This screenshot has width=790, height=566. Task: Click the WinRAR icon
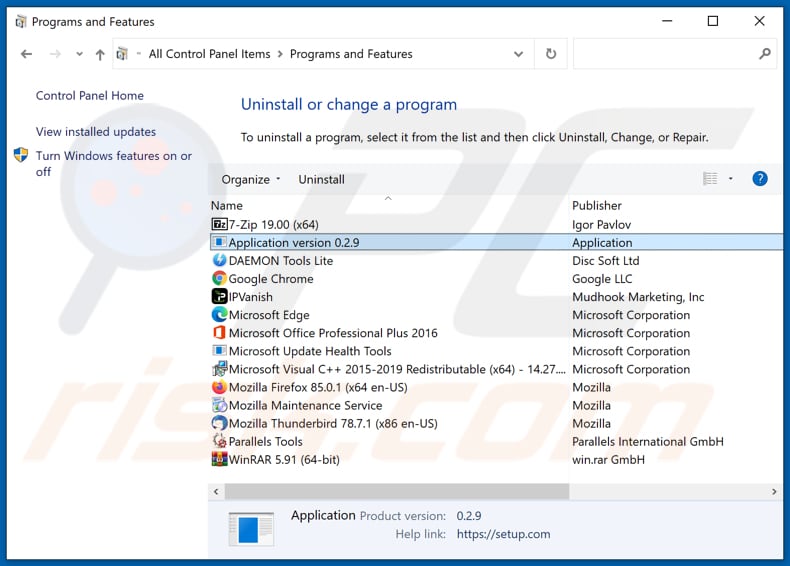point(219,460)
